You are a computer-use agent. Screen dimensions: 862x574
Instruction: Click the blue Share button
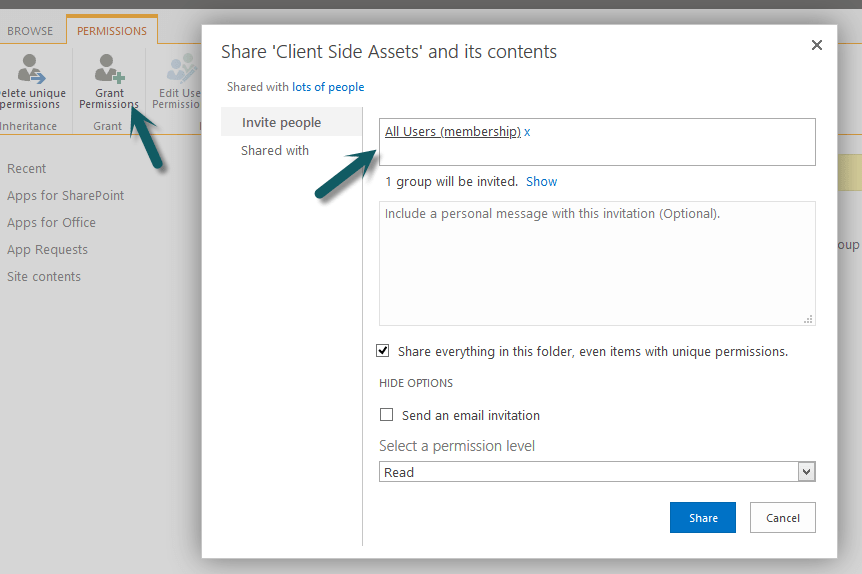[703, 517]
